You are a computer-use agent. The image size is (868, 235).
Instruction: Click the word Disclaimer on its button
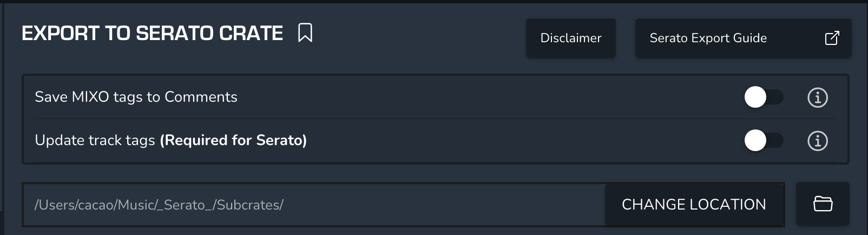point(570,38)
